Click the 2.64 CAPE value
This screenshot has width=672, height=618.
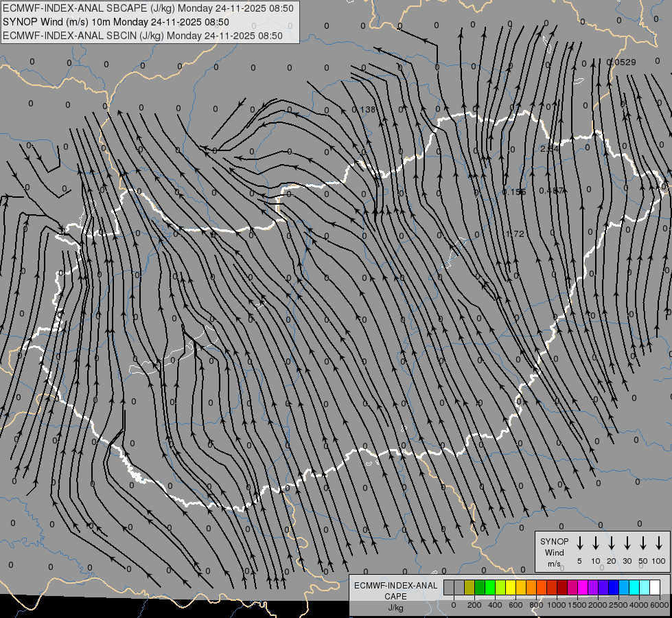[549, 149]
